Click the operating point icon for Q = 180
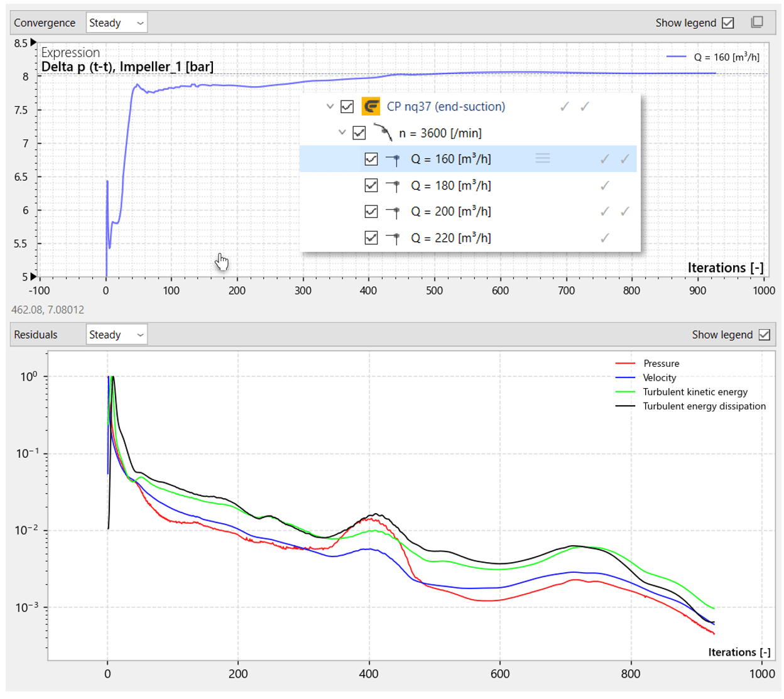This screenshot has height=699, width=784. (394, 186)
